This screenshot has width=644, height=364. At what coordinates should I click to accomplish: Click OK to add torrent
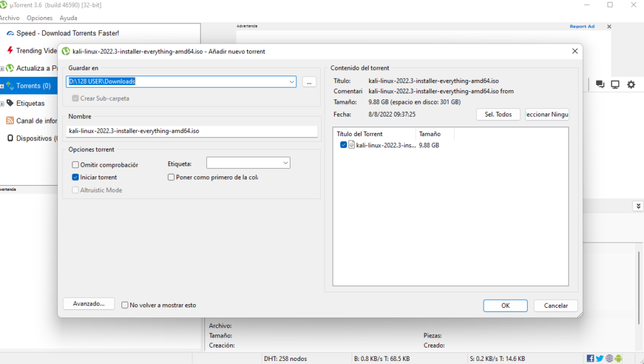pos(505,305)
